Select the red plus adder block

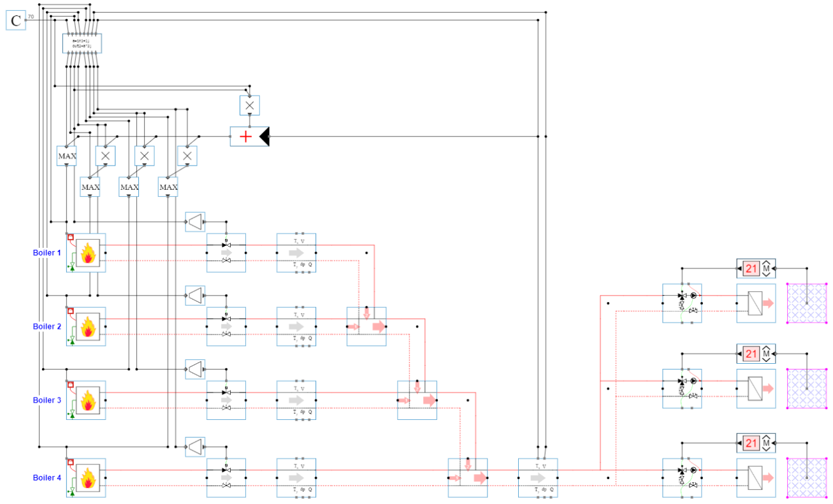[246, 136]
